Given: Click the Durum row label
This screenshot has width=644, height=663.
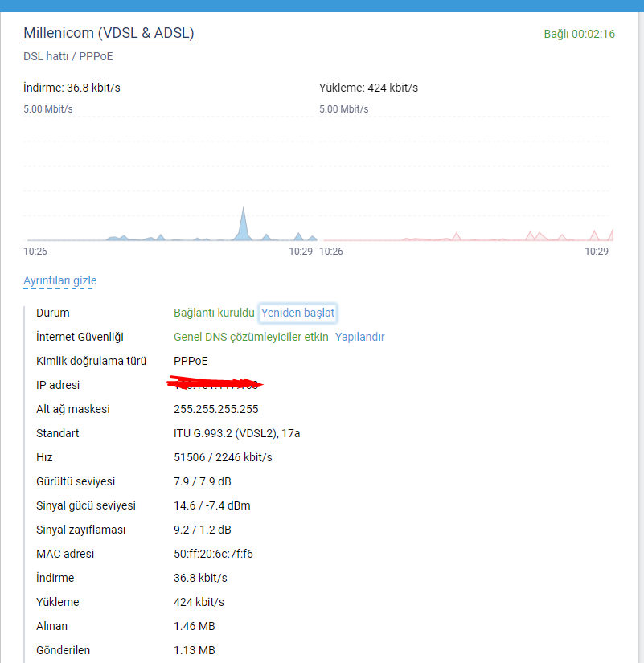Looking at the screenshot, I should (53, 313).
